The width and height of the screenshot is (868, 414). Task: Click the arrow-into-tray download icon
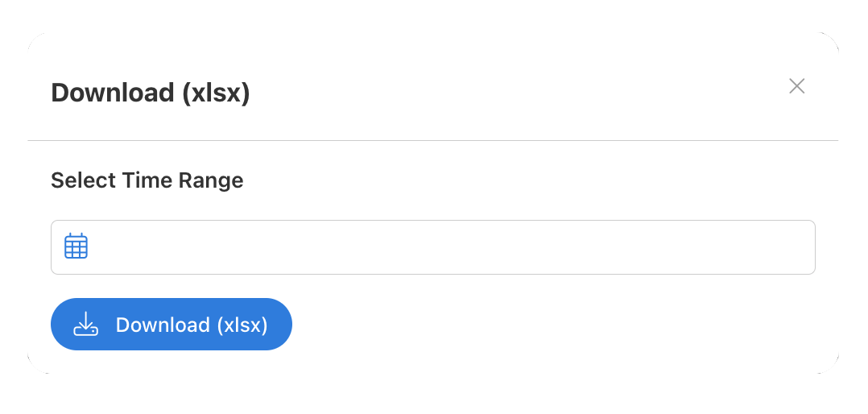[x=86, y=324]
